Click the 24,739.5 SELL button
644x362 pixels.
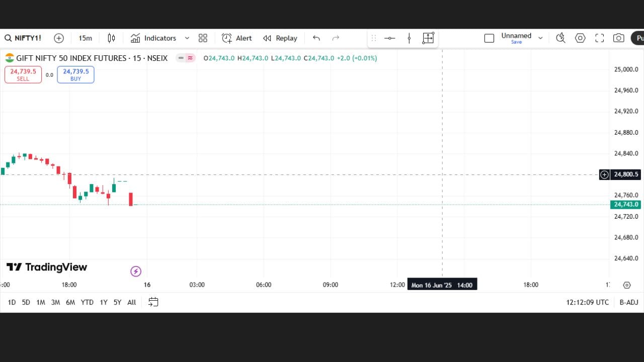pyautogui.click(x=23, y=74)
